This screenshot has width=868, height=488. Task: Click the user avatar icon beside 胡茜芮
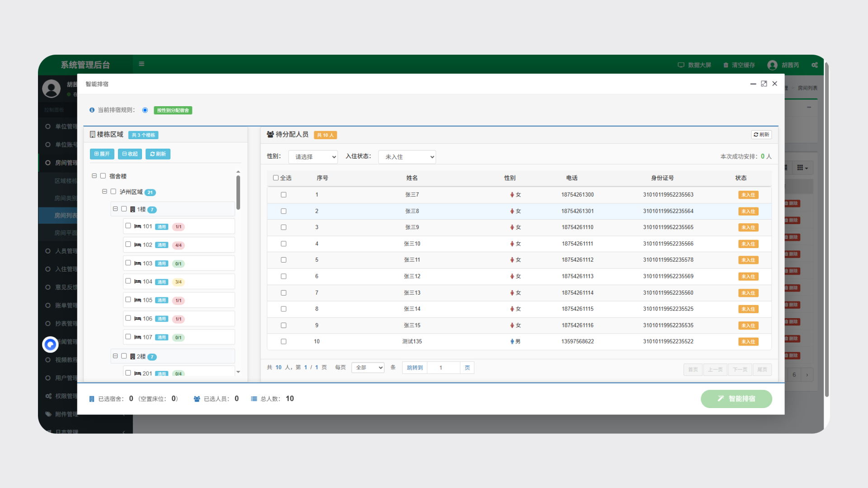pos(772,65)
